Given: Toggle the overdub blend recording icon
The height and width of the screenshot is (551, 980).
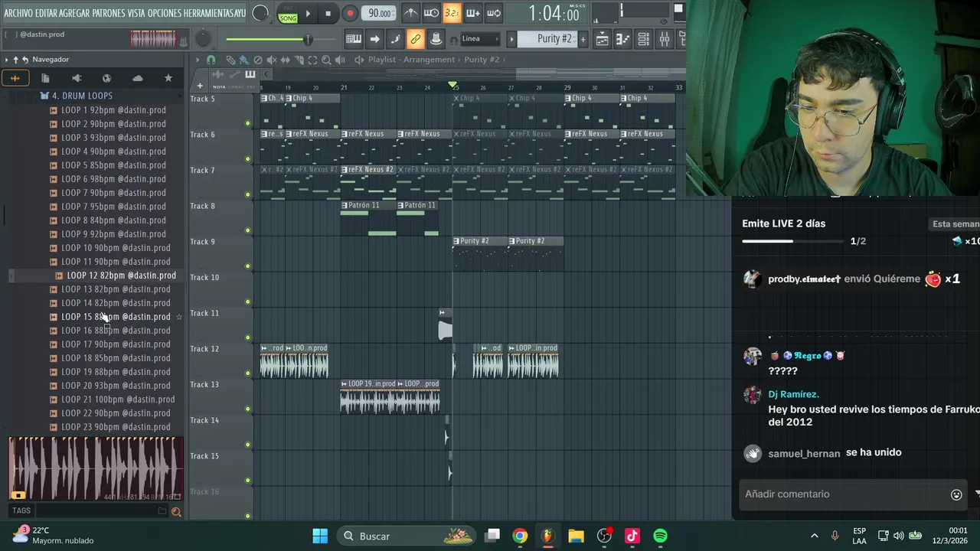Looking at the screenshot, I should coord(472,13).
